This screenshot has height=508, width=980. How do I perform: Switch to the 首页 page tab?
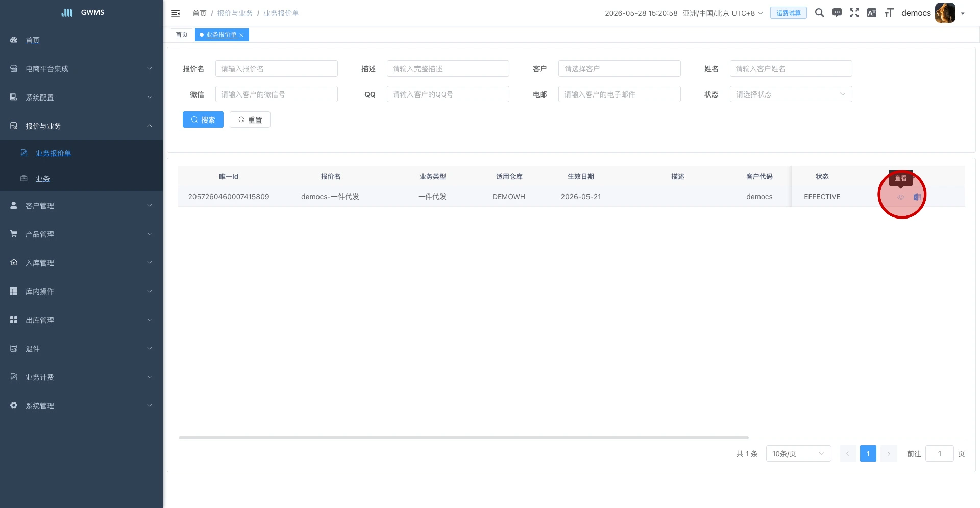(x=182, y=35)
